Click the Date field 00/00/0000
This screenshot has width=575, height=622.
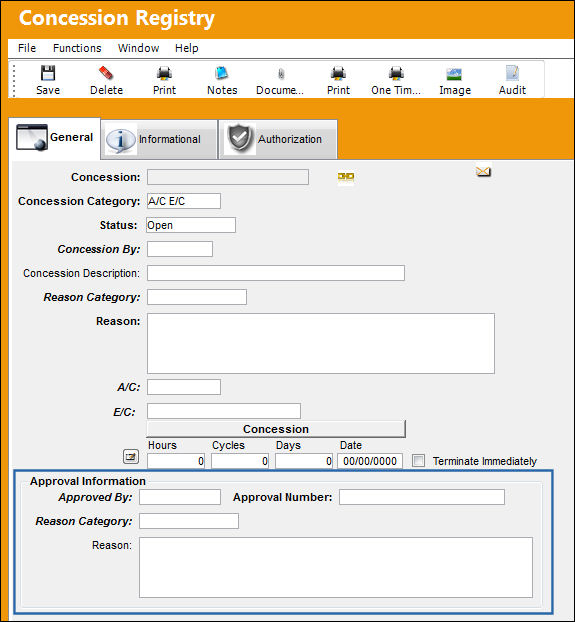[370, 461]
